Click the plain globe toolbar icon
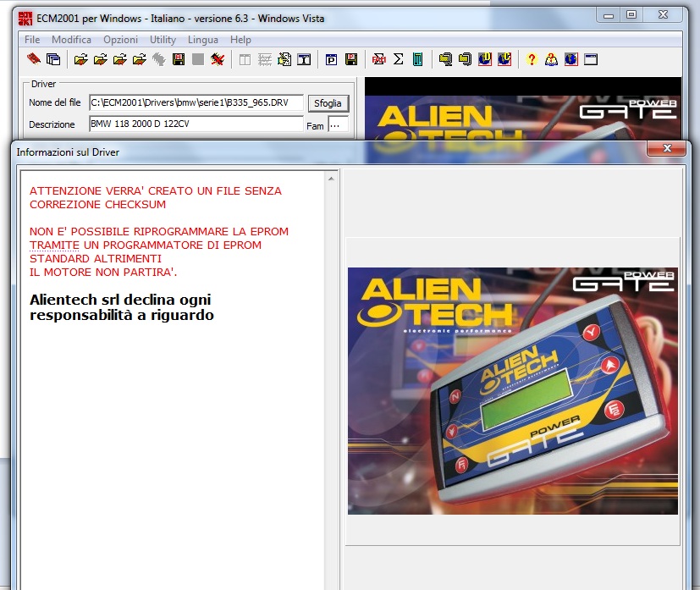Viewport: 700px width, 590px height. [x=571, y=59]
